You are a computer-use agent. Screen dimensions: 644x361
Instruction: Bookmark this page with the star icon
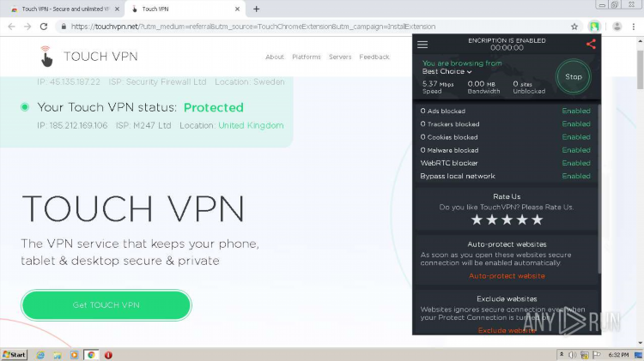(574, 27)
